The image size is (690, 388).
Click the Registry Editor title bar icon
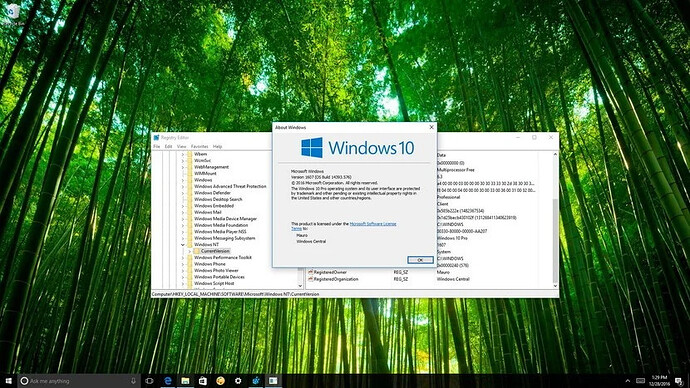(156, 138)
